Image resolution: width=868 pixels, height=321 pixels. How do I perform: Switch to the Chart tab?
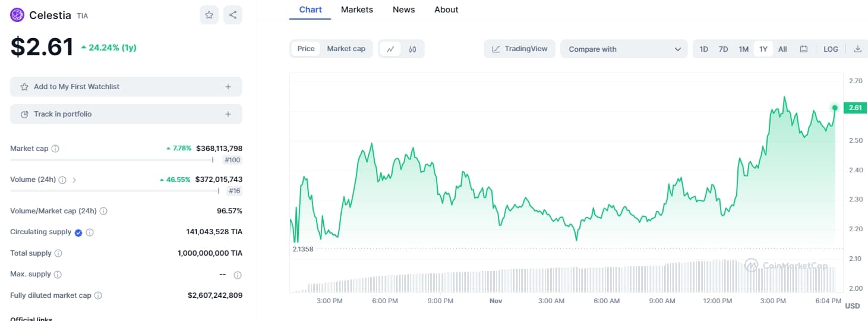point(310,10)
